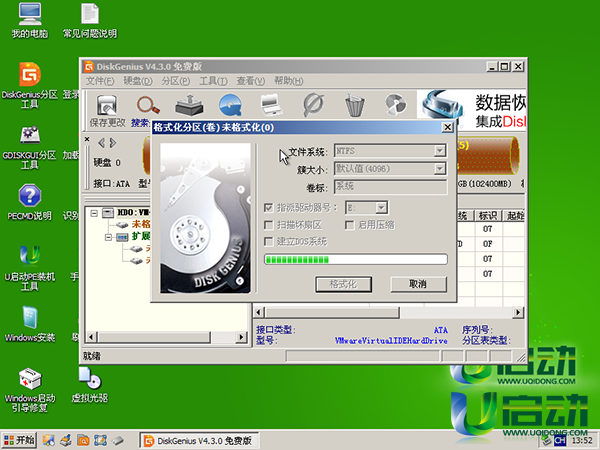
Task: Click the first quick-launch icon beside Start
Action: (49, 440)
